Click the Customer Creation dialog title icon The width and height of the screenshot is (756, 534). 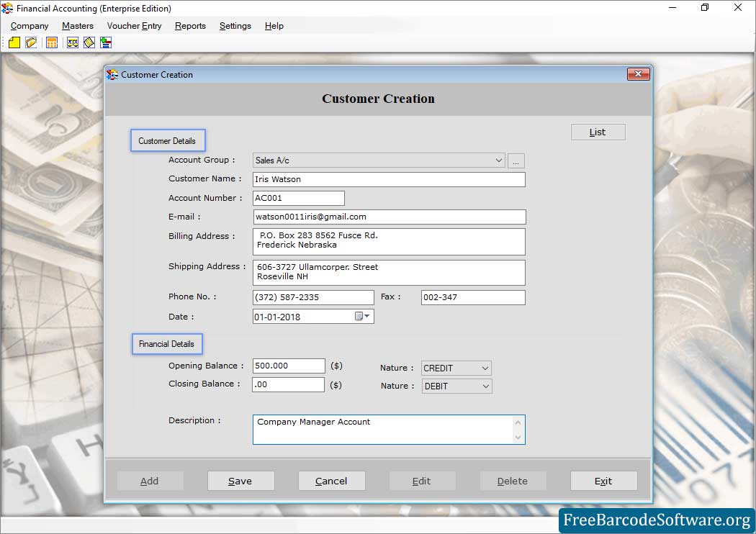click(112, 75)
